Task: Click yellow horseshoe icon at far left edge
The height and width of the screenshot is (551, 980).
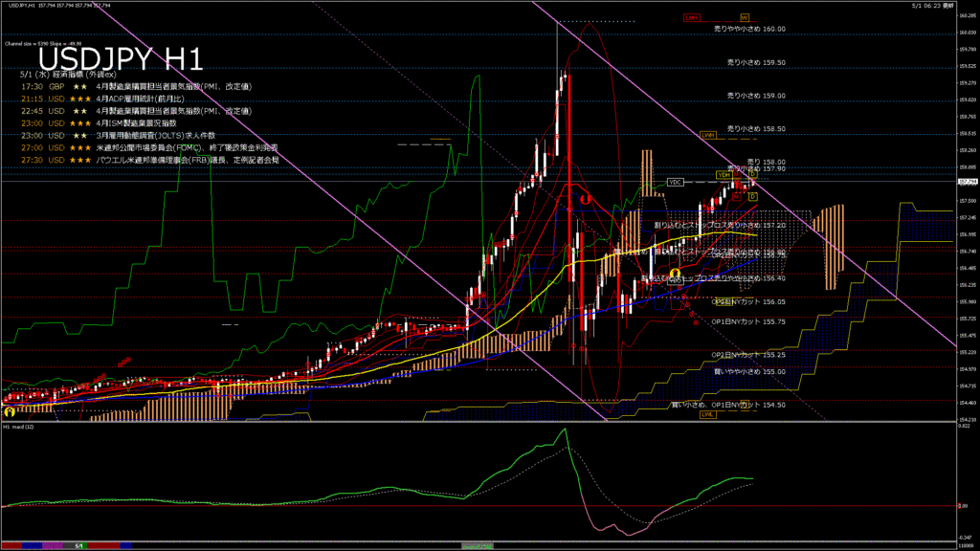Action: (9, 409)
